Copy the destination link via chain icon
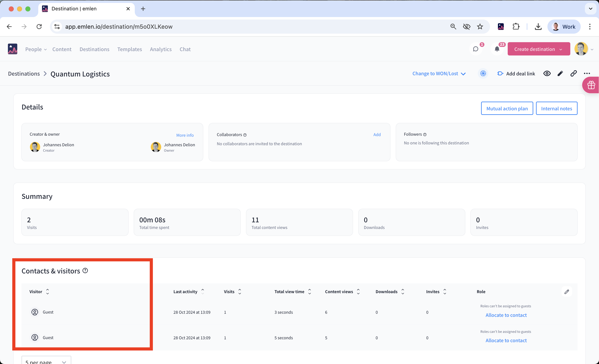Screen dimensions: 599x364 pos(573,73)
